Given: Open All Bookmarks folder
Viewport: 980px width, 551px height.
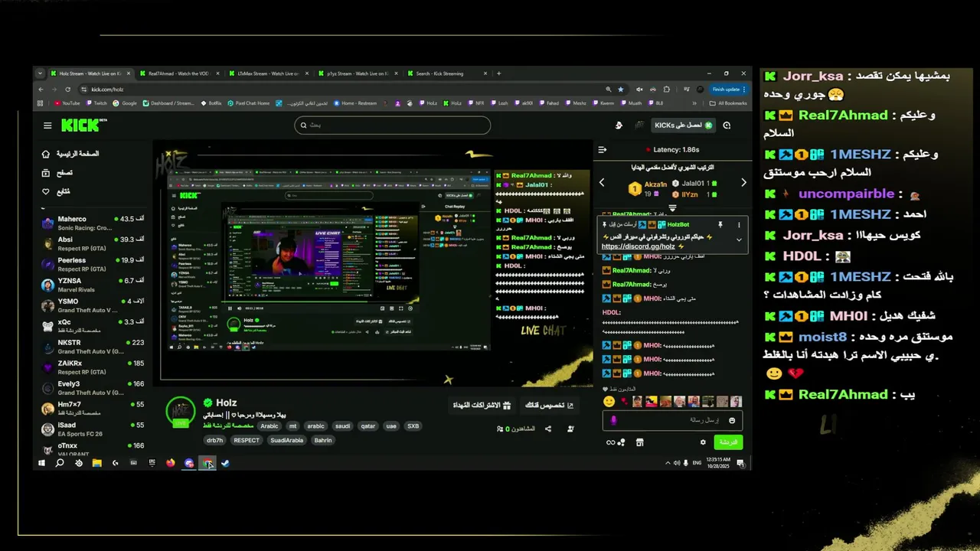Looking at the screenshot, I should [728, 103].
